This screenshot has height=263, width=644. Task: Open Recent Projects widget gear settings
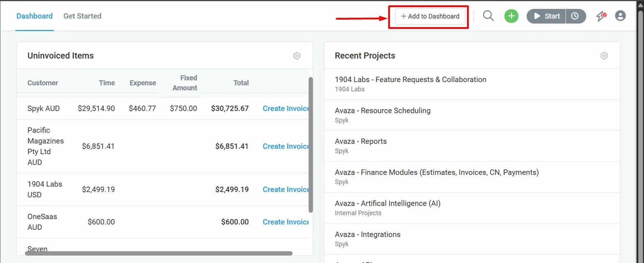pyautogui.click(x=604, y=56)
